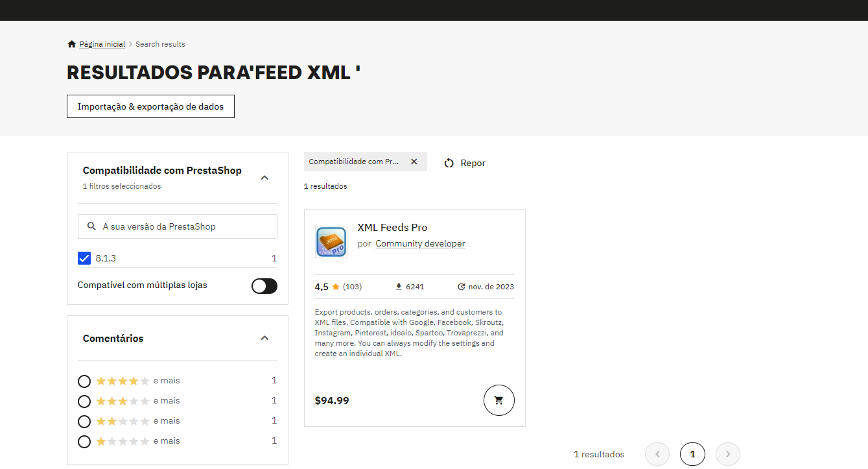This screenshot has height=469, width=868.
Task: Collapse the Comentários filter section
Action: point(264,338)
